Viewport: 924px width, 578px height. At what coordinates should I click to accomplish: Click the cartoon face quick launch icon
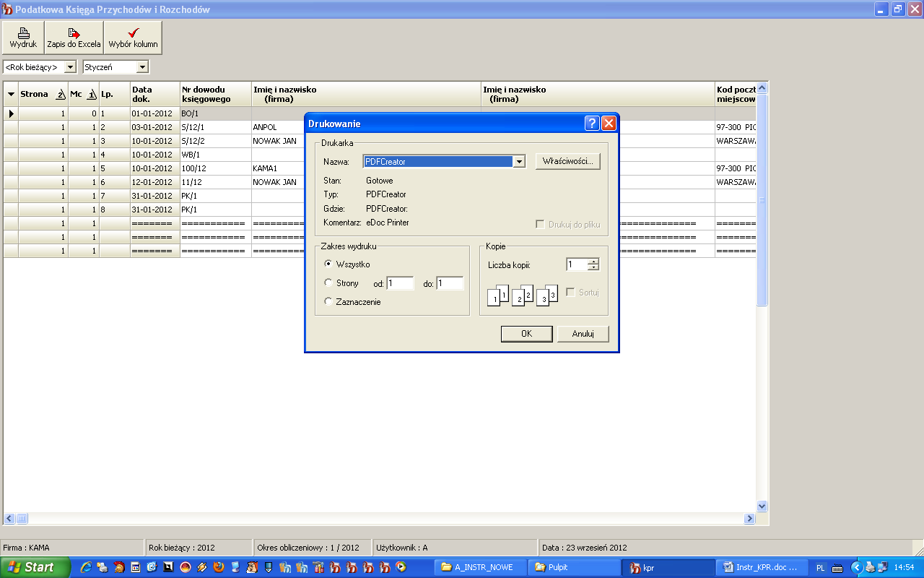(252, 568)
